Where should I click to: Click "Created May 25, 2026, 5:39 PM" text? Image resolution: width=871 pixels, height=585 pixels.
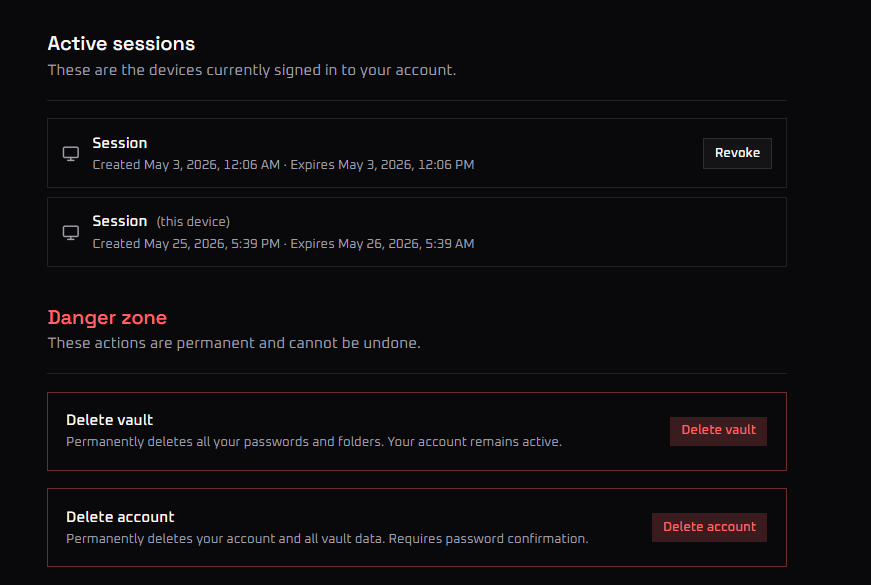[186, 244]
